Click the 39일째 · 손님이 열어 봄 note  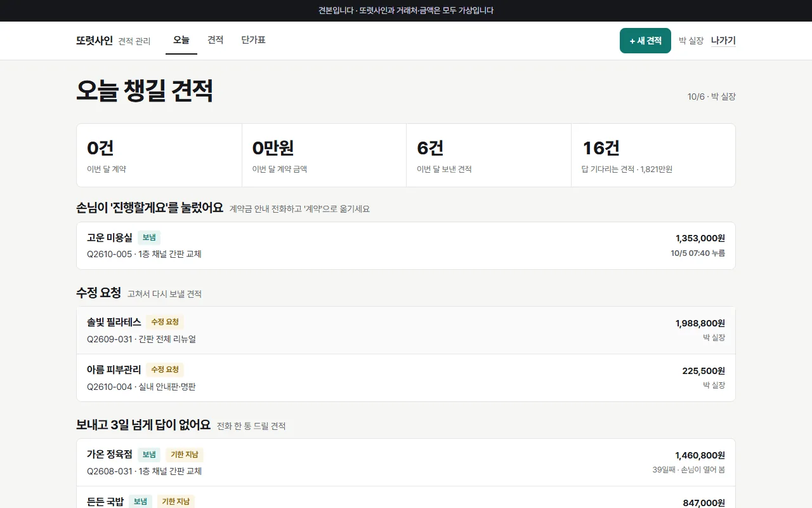689,470
